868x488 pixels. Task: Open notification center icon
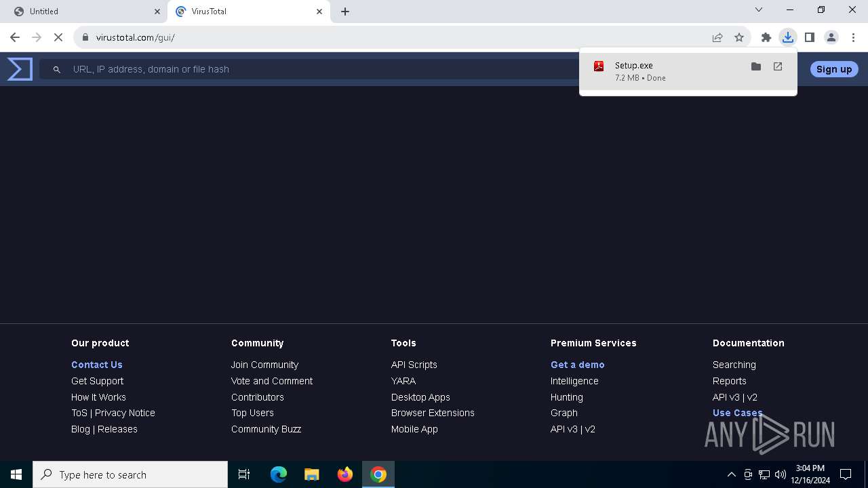click(846, 474)
